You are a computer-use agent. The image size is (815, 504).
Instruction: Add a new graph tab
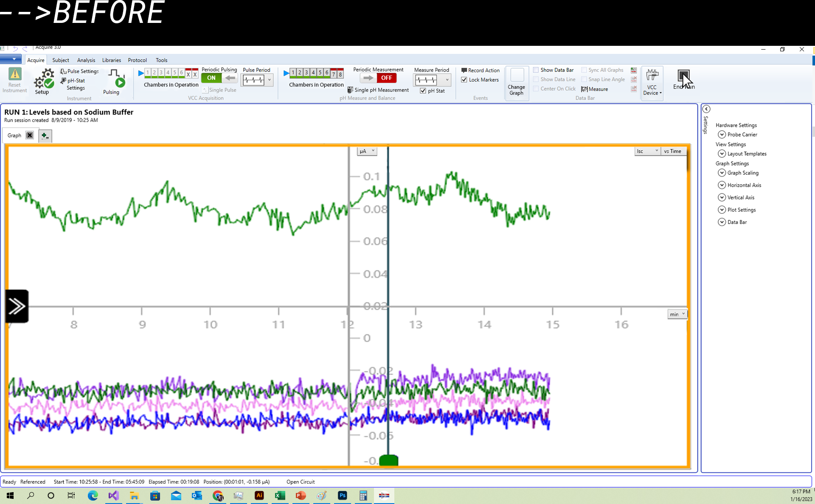(45, 136)
